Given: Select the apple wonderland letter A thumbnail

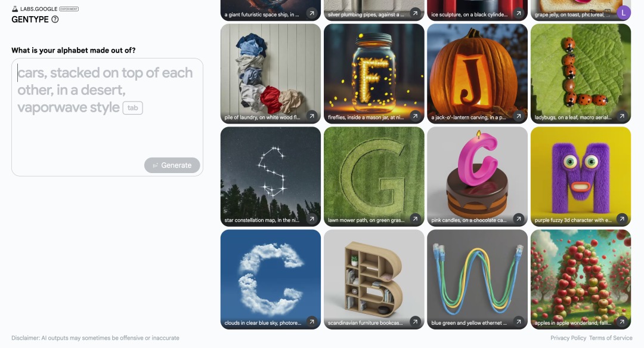Looking at the screenshot, I should pyautogui.click(x=581, y=279).
